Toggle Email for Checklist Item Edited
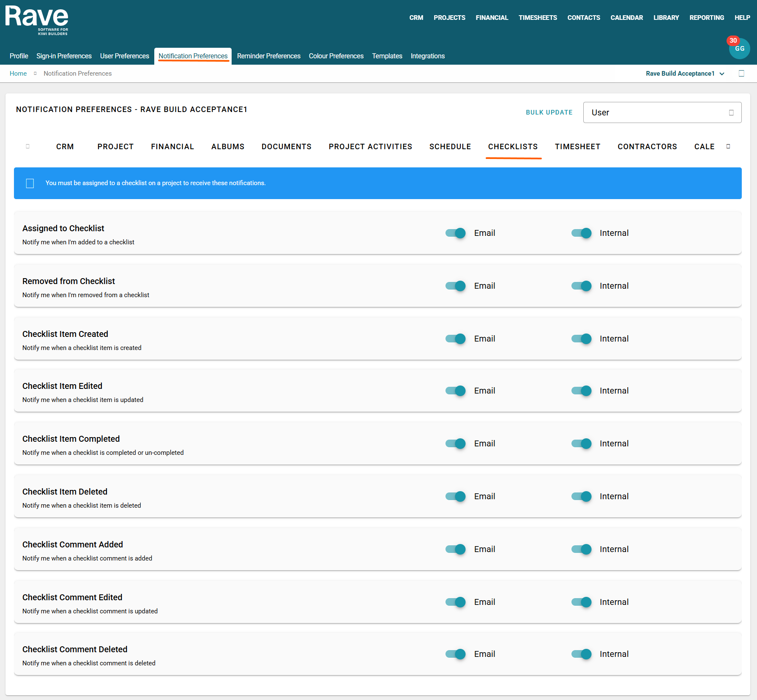This screenshot has width=757, height=700. pyautogui.click(x=456, y=391)
